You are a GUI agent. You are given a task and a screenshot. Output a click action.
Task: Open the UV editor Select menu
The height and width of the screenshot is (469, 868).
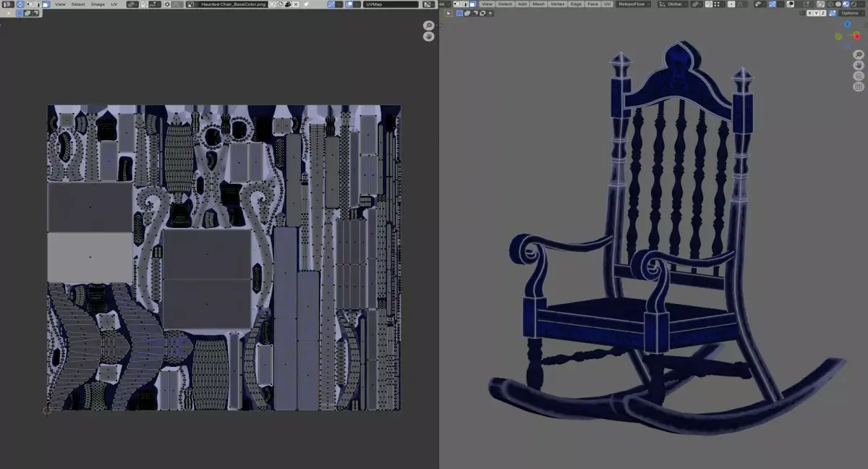pyautogui.click(x=78, y=4)
